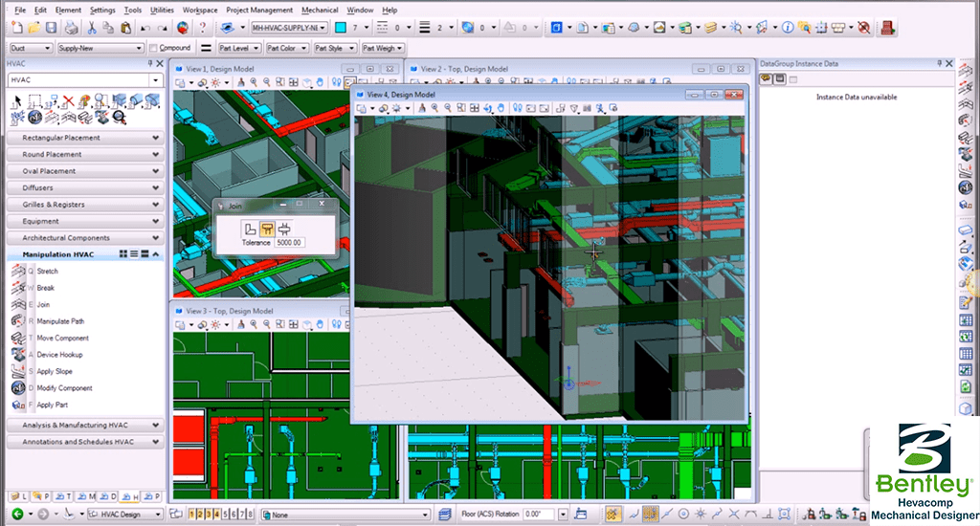Toggle the AccuSnap icon in status bar

(x=612, y=515)
